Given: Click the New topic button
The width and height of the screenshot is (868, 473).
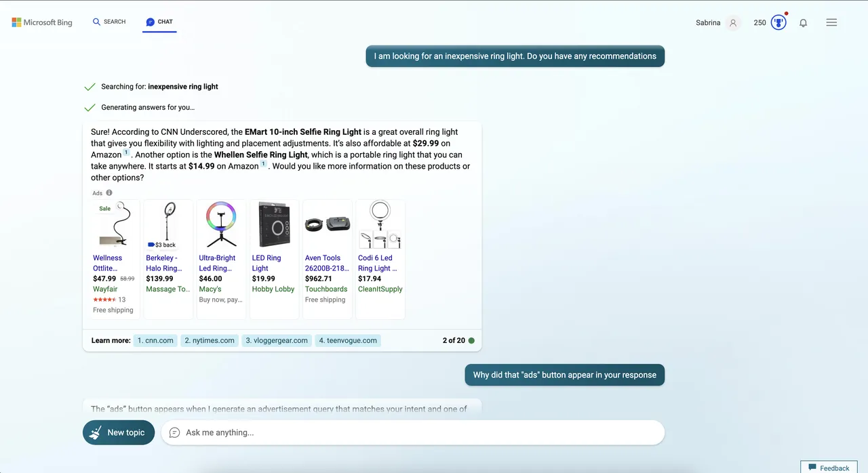Looking at the screenshot, I should (119, 432).
